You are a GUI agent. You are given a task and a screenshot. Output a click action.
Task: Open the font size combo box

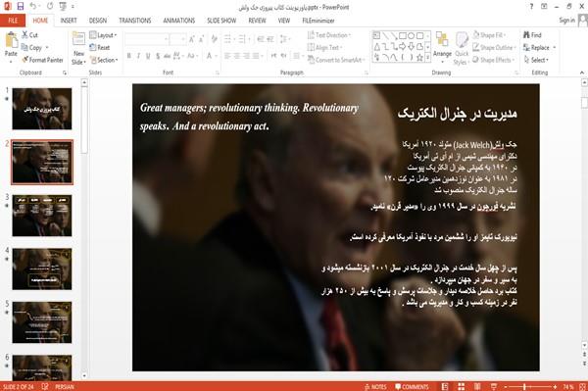177,39
